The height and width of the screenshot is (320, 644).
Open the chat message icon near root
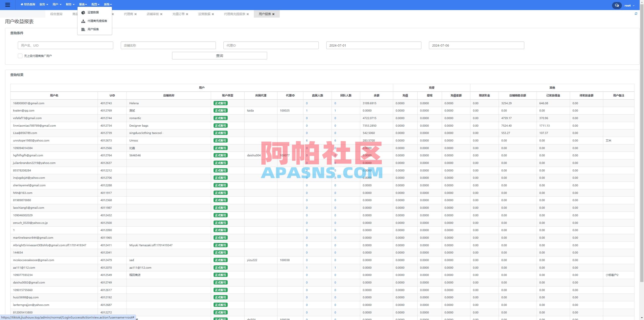click(616, 5)
